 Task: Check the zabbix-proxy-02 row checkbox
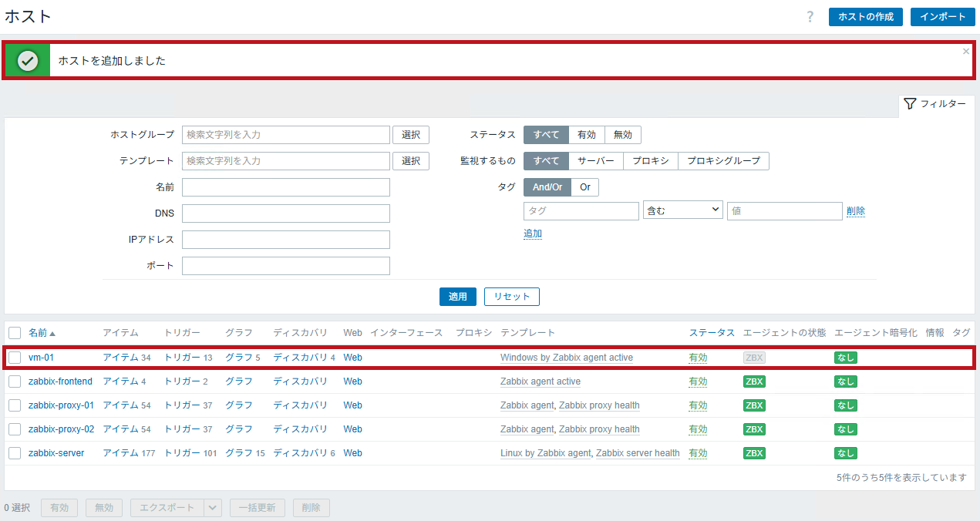[x=15, y=429]
